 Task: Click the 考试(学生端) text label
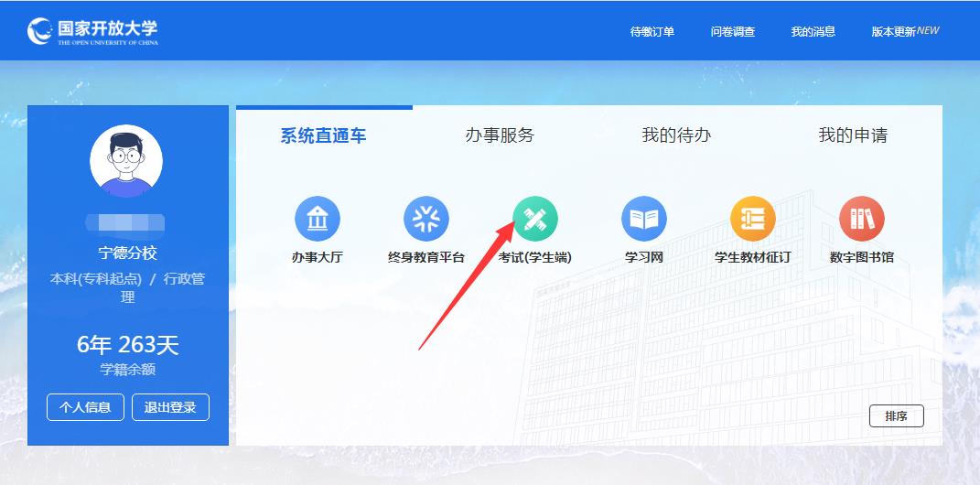click(x=535, y=257)
